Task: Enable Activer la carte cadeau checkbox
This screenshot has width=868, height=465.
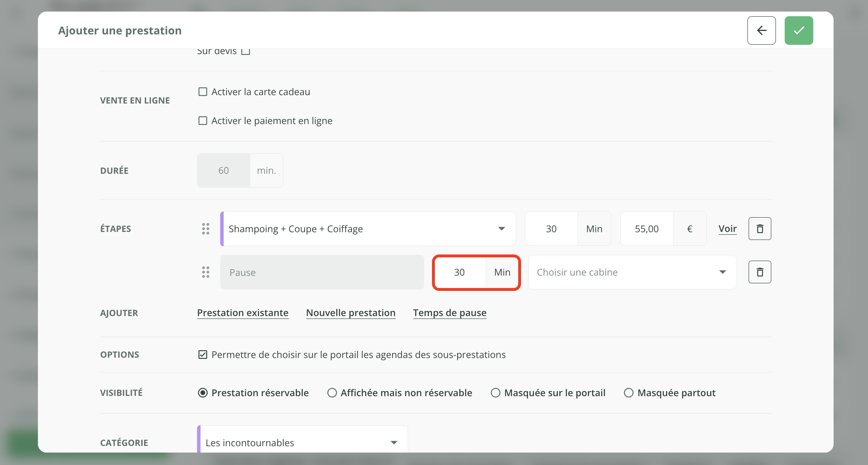Action: [203, 92]
